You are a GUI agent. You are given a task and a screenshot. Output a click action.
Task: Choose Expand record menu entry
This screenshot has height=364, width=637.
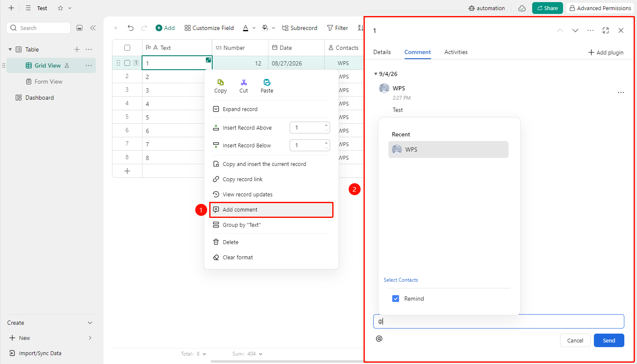click(271, 109)
